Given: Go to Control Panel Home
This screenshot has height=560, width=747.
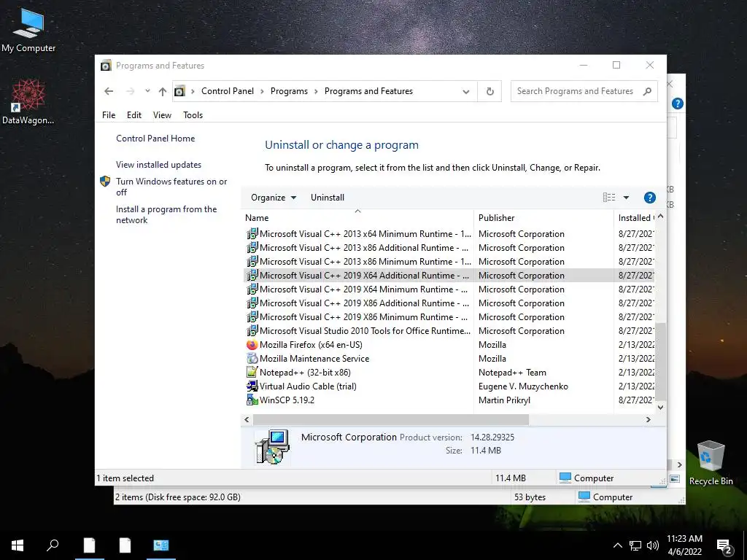Looking at the screenshot, I should 155,139.
